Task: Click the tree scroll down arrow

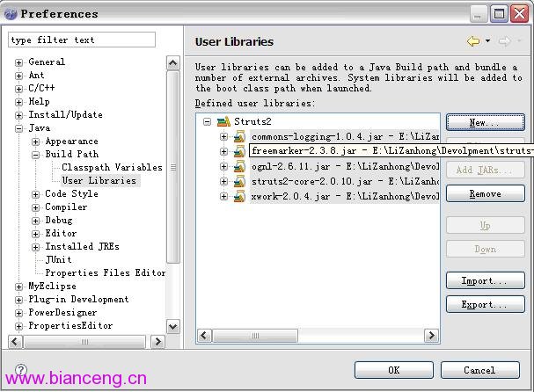Action: [x=173, y=327]
